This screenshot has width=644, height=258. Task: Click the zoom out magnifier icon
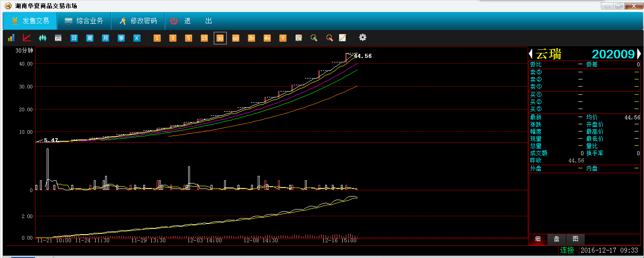329,38
